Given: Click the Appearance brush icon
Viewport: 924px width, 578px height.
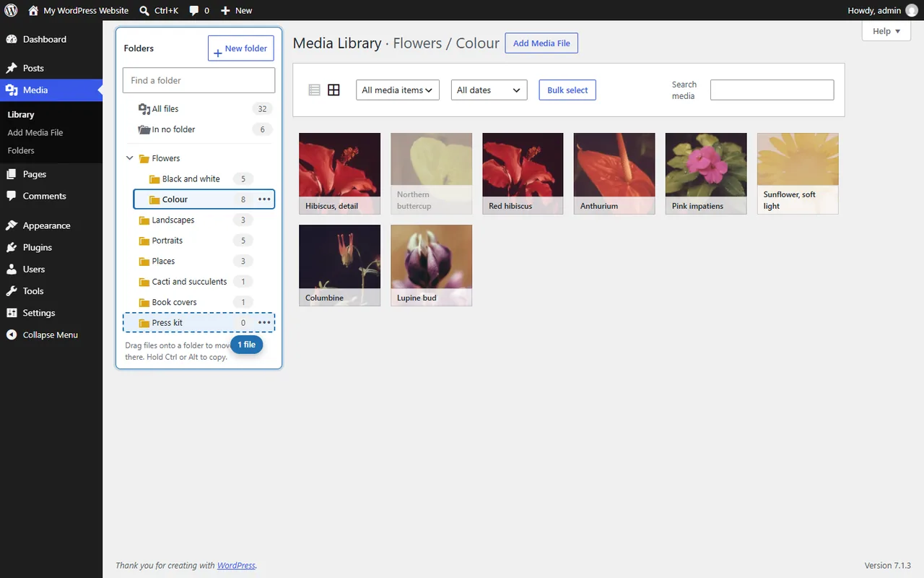Looking at the screenshot, I should [x=12, y=225].
